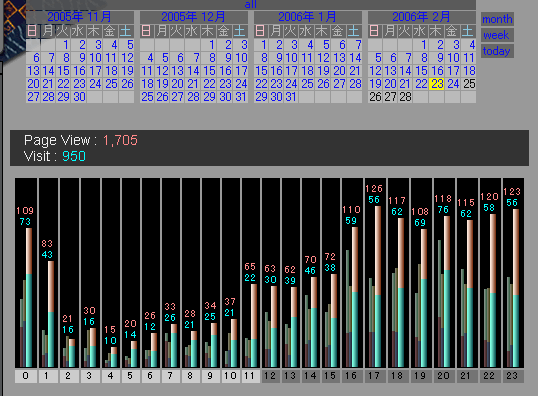Click hour 17 label below chart

tap(374, 376)
